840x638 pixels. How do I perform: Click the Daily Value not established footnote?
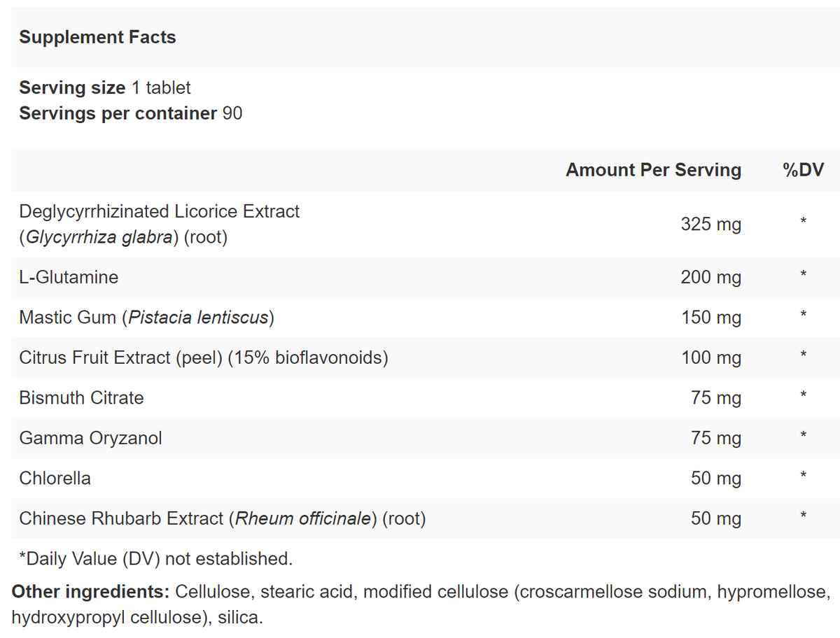pos(155,558)
